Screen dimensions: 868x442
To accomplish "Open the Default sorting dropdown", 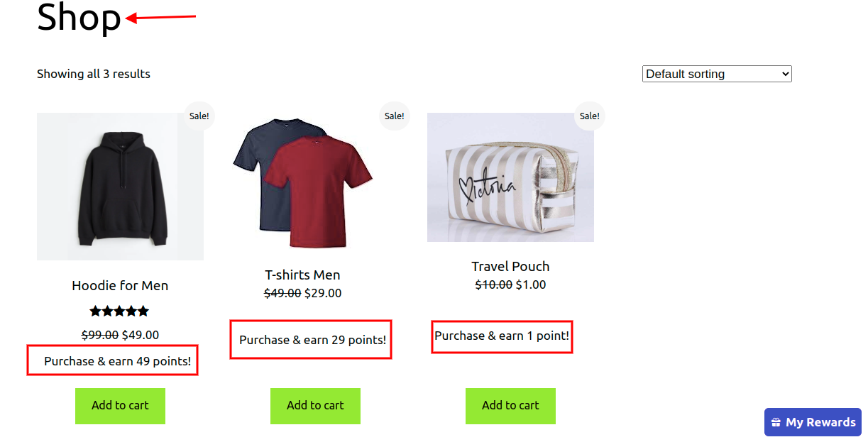I will pos(717,73).
